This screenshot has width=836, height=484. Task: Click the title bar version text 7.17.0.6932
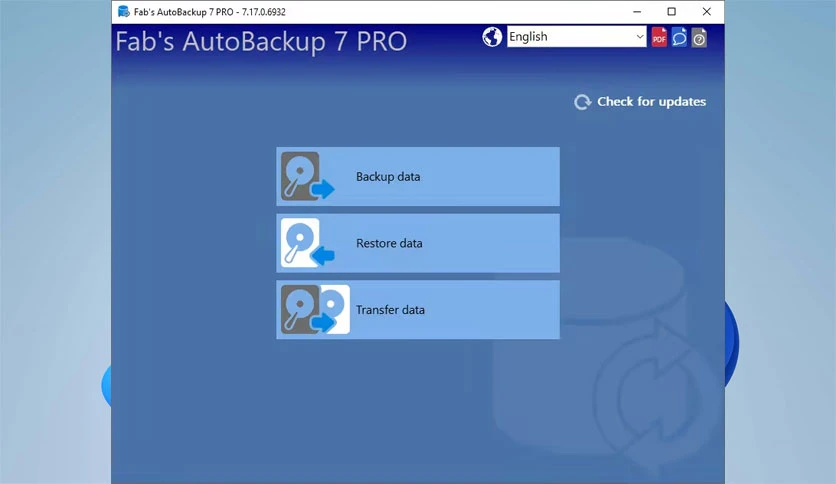[264, 12]
